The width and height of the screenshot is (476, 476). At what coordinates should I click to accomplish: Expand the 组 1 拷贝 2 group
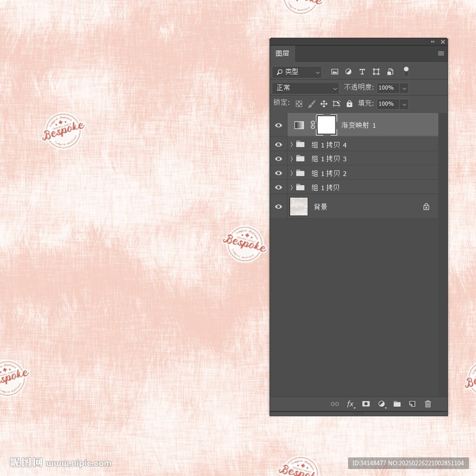click(x=291, y=173)
